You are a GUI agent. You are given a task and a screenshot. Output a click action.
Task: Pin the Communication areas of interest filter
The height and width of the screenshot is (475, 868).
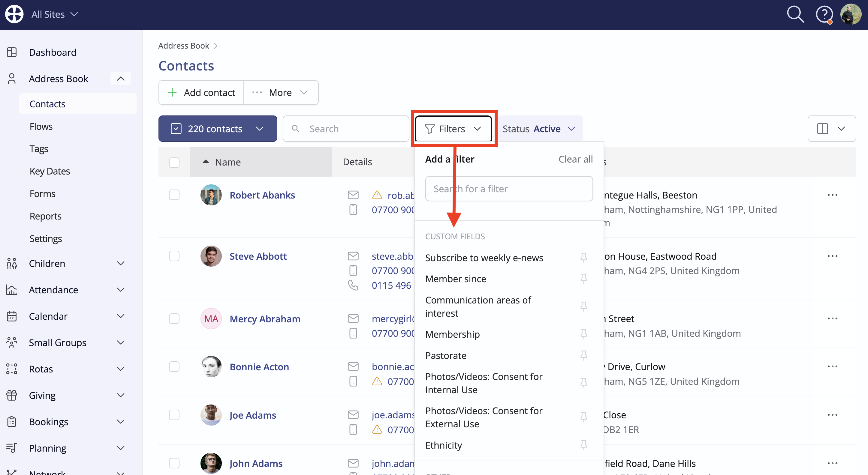583,306
